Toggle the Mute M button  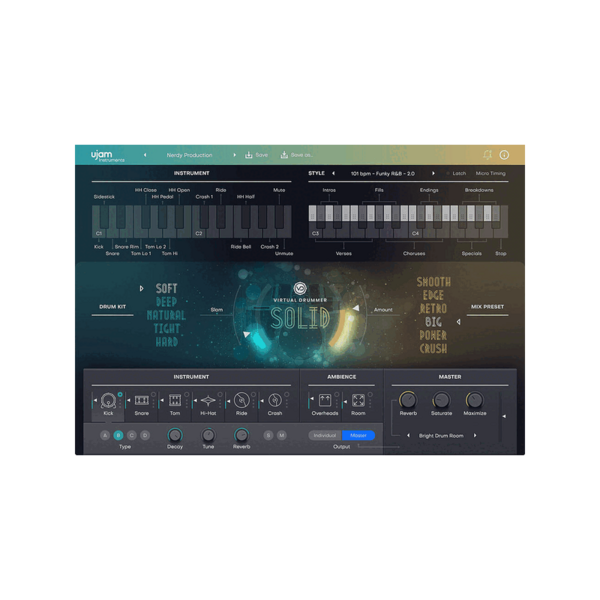pos(282,435)
